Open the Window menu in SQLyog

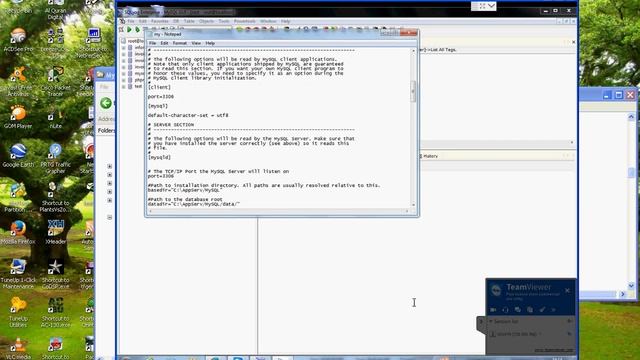click(x=268, y=21)
